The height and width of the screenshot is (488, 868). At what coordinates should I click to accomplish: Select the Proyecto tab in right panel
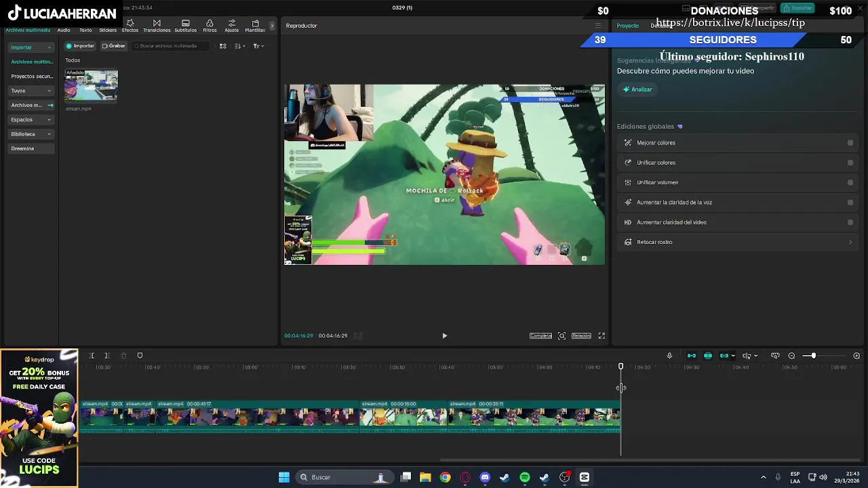[x=627, y=26]
